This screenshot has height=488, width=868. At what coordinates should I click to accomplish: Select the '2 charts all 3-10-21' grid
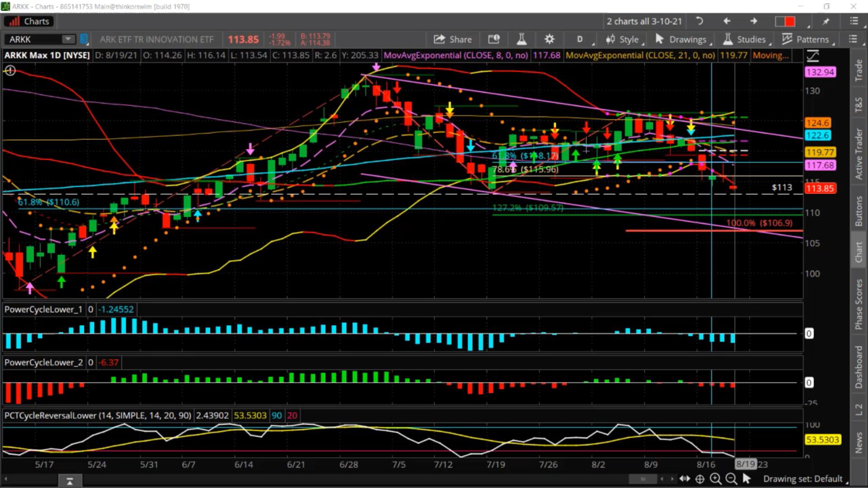coord(644,21)
